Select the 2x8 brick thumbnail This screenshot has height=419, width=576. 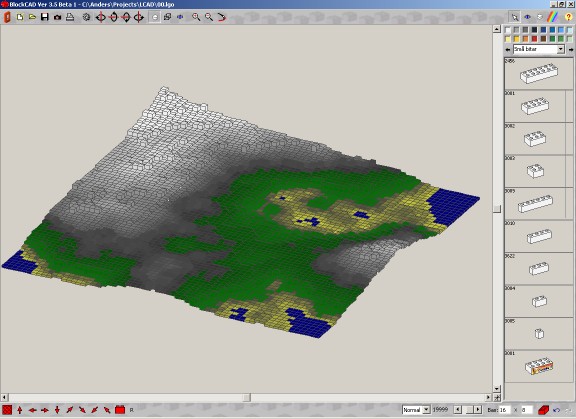tap(539, 73)
